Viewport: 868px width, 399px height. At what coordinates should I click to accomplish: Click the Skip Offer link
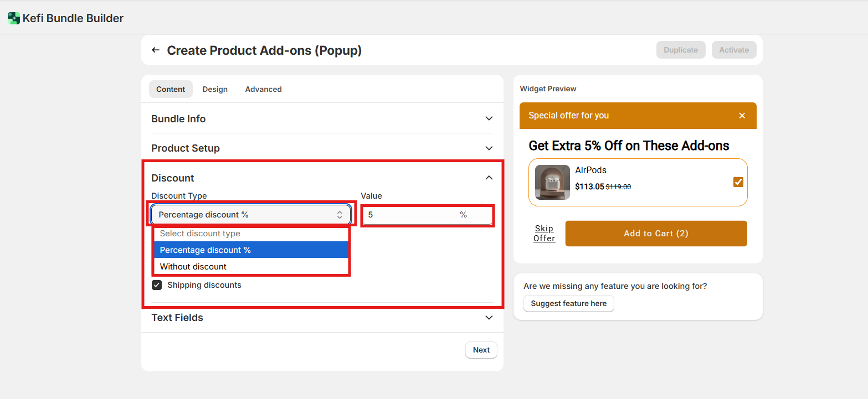point(544,234)
